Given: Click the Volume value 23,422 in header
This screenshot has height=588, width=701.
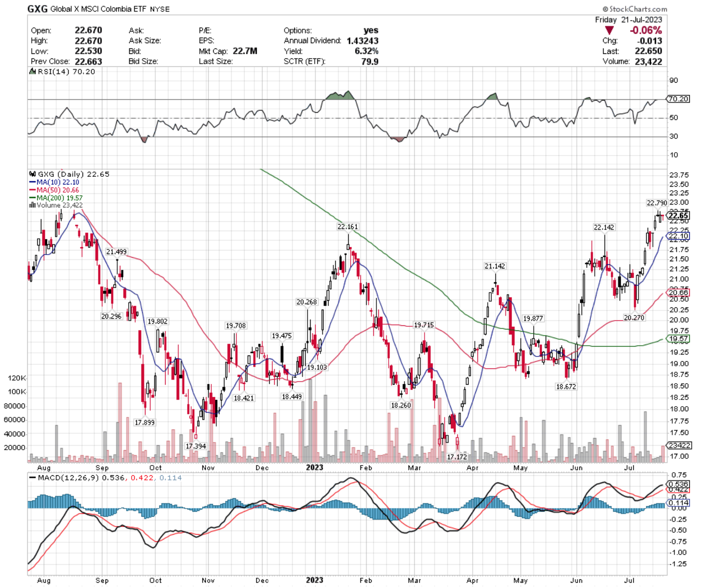Looking at the screenshot, I should pyautogui.click(x=648, y=61).
